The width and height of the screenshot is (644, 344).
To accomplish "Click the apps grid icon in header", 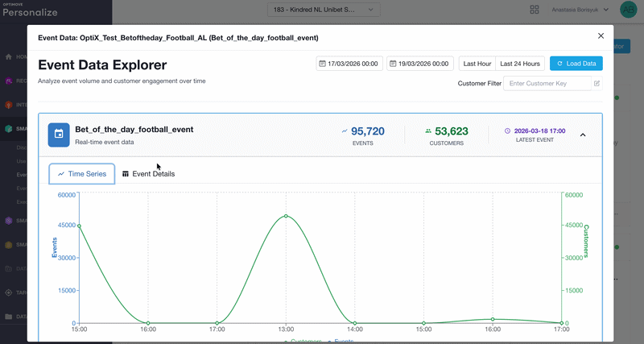I will 535,10.
